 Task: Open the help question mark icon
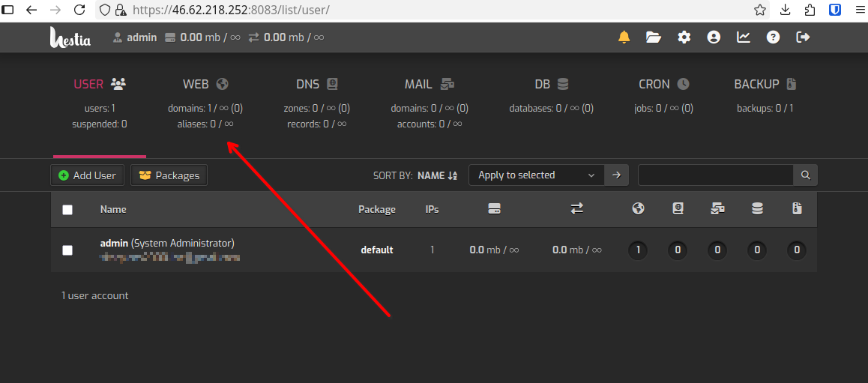pos(773,37)
